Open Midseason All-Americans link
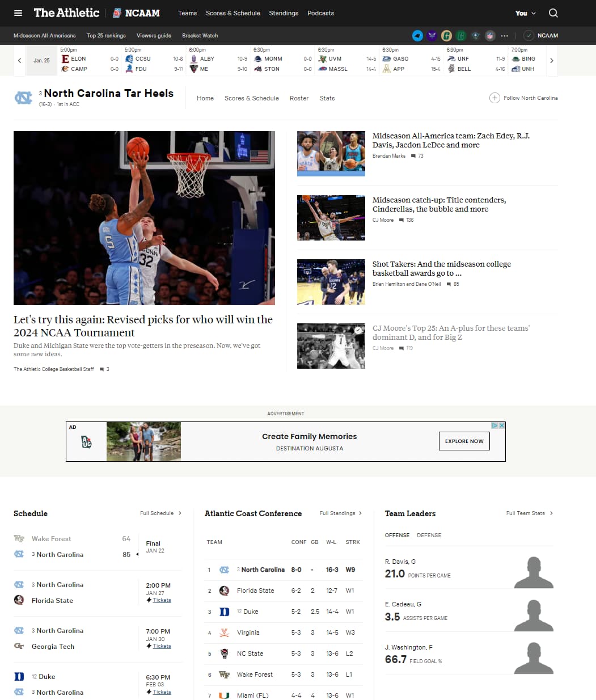The height and width of the screenshot is (700, 596). (x=45, y=36)
